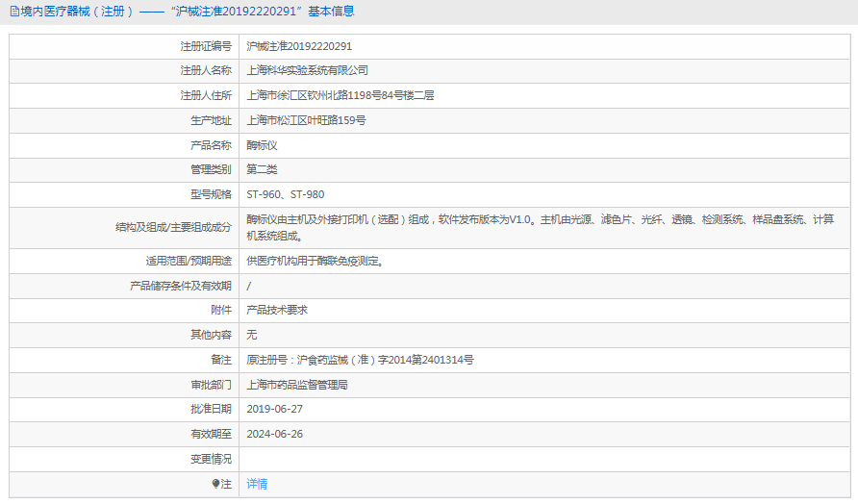Click the 产品名称 label
This screenshot has height=504, width=858.
211,145
